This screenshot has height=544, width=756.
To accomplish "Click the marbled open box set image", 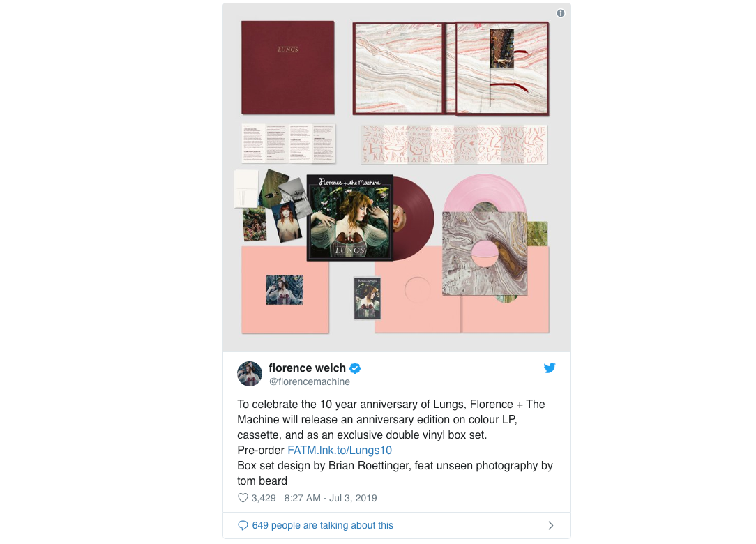I will tap(451, 68).
